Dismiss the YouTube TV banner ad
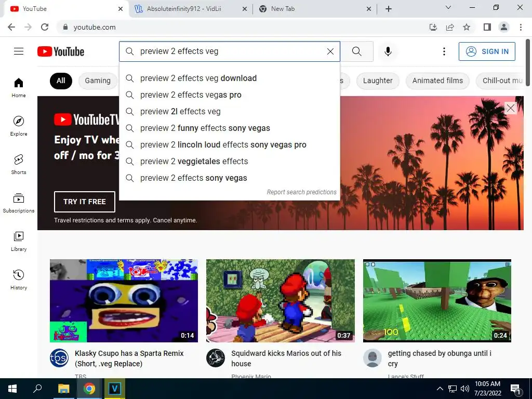Image resolution: width=532 pixels, height=399 pixels. (x=510, y=108)
